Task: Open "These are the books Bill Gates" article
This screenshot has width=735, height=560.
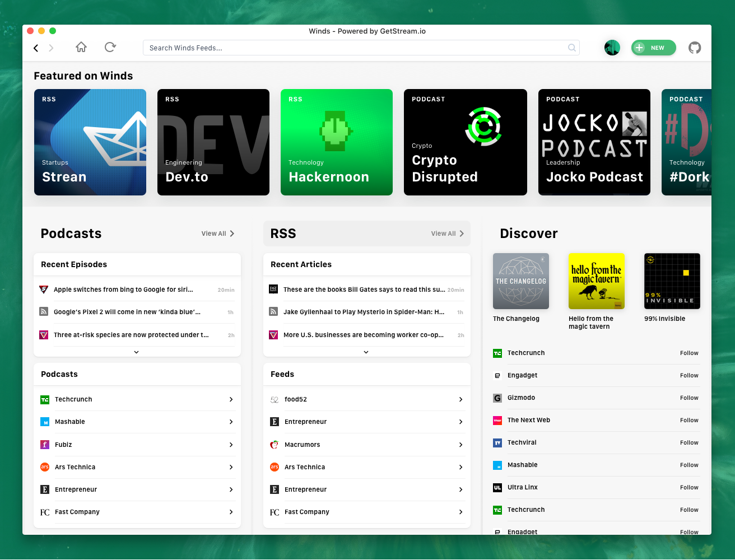Action: tap(364, 290)
